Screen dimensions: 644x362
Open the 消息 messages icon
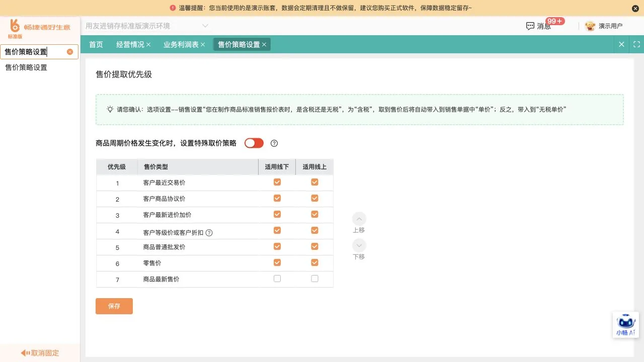pos(530,26)
